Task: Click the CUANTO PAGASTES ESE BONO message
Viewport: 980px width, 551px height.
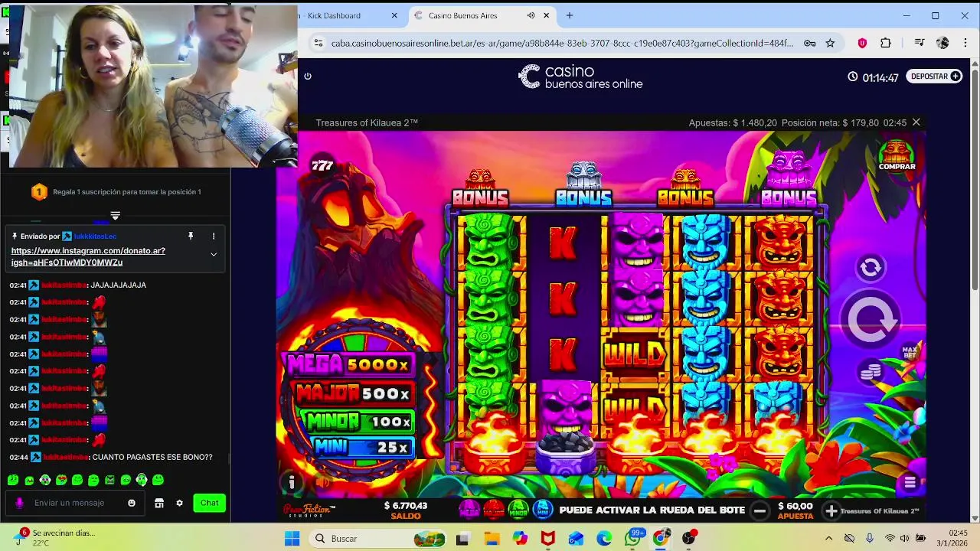Action: [152, 457]
